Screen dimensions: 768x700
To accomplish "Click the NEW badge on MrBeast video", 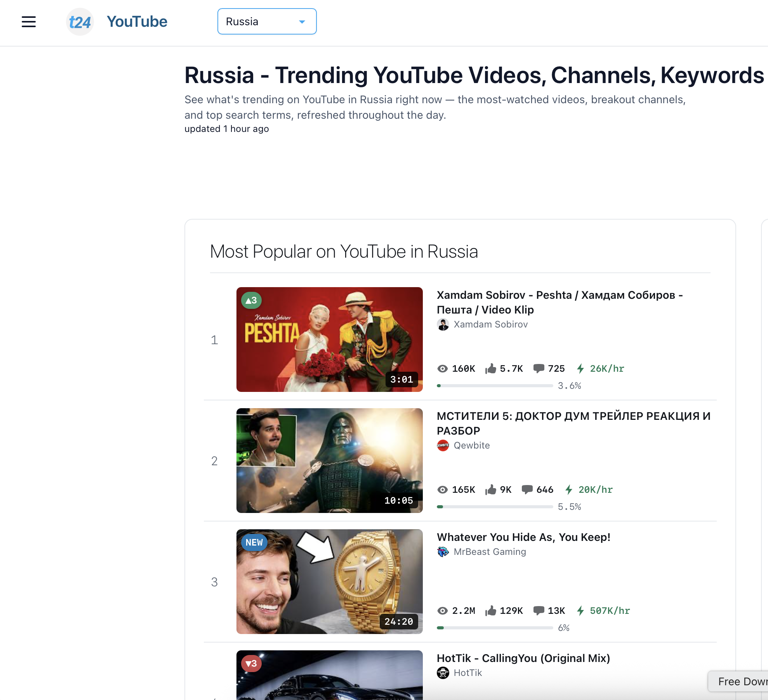I will 254,542.
